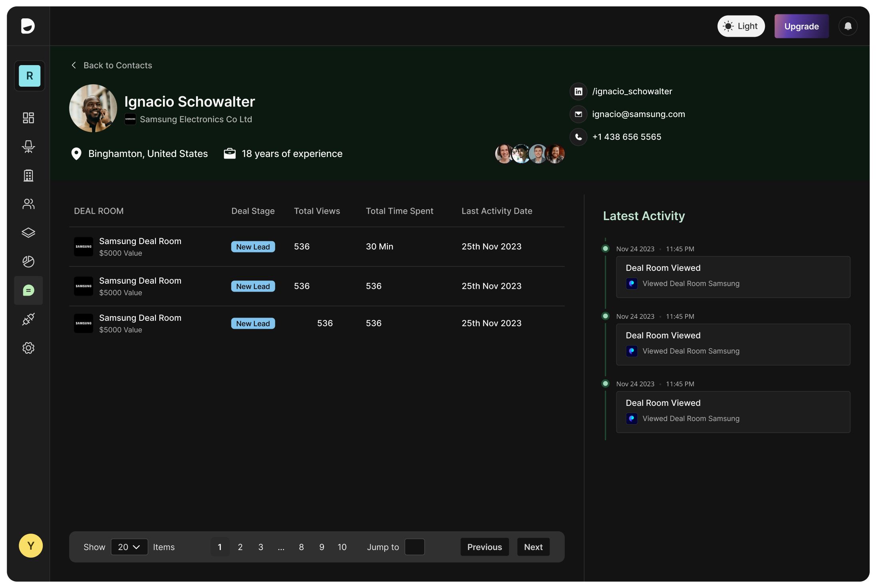The height and width of the screenshot is (588, 876).
Task: Click the Next page button
Action: point(533,547)
